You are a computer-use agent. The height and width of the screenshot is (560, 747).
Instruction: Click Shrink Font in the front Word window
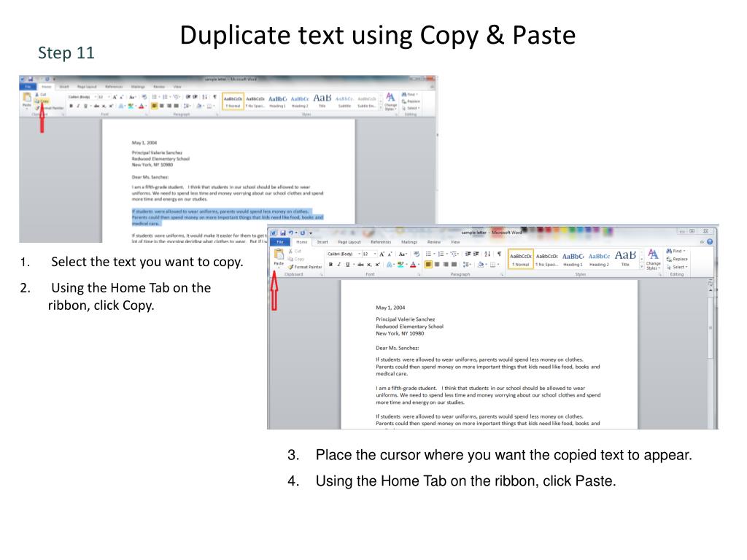pos(390,254)
